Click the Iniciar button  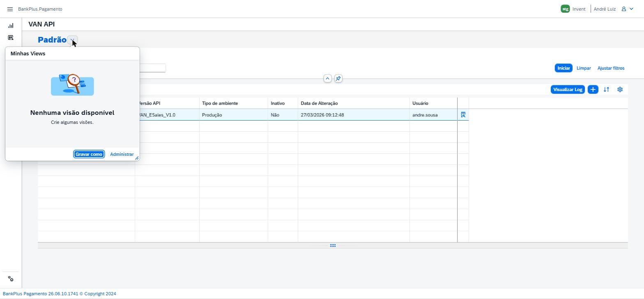click(563, 68)
